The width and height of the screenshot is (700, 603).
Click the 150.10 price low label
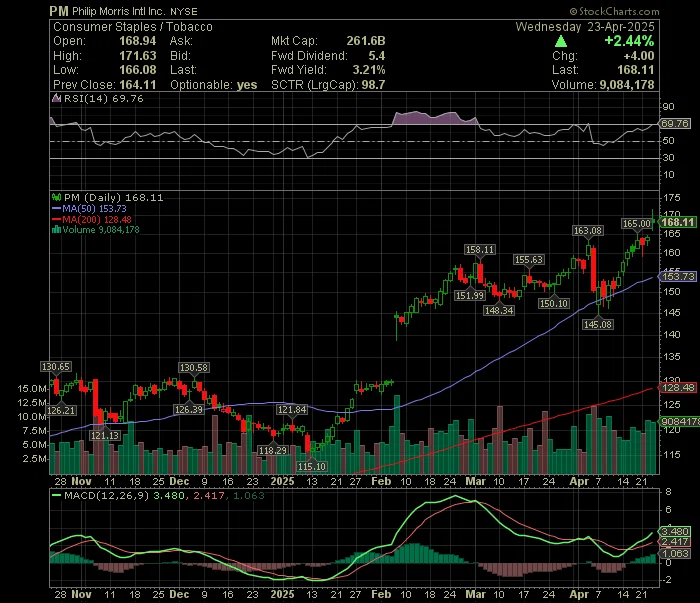tap(554, 304)
